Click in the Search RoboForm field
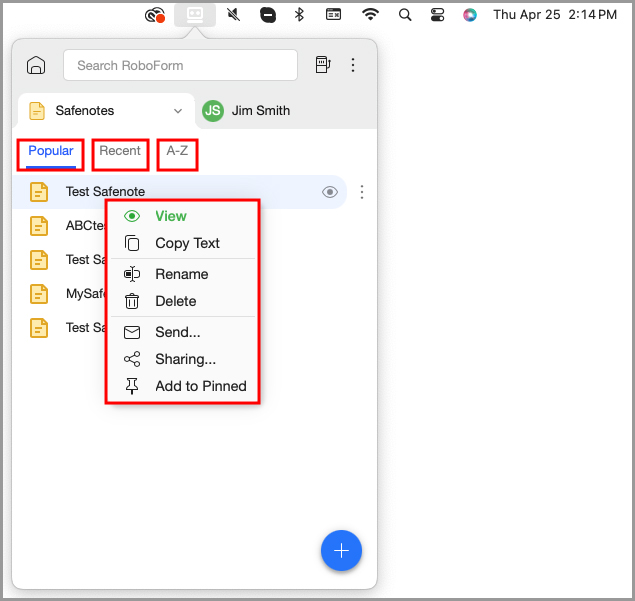Viewport: 635px width, 601px height. [180, 65]
